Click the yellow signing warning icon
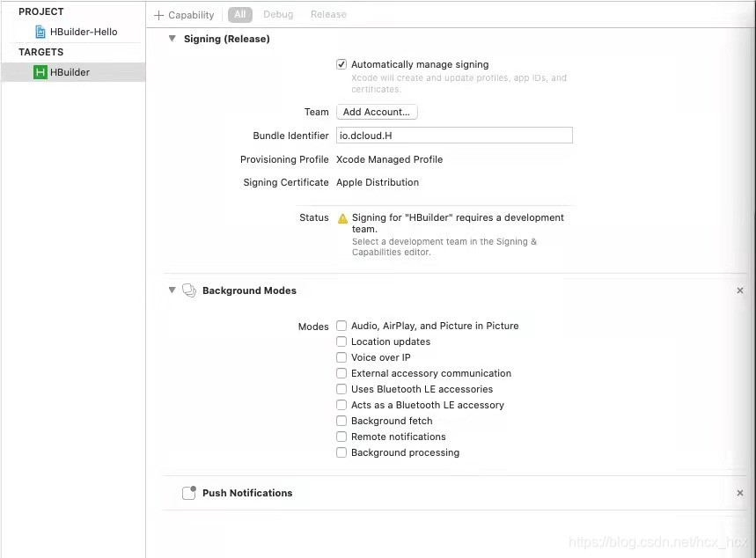 pyautogui.click(x=342, y=218)
